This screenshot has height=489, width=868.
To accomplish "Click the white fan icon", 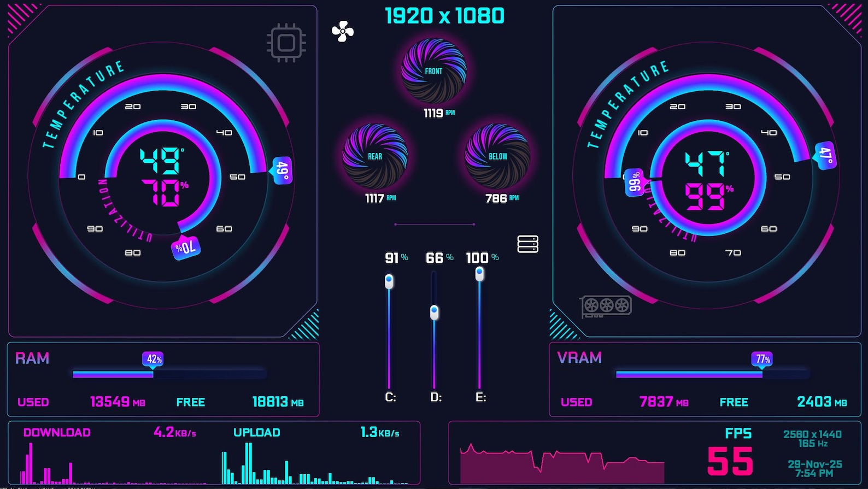I will [343, 32].
